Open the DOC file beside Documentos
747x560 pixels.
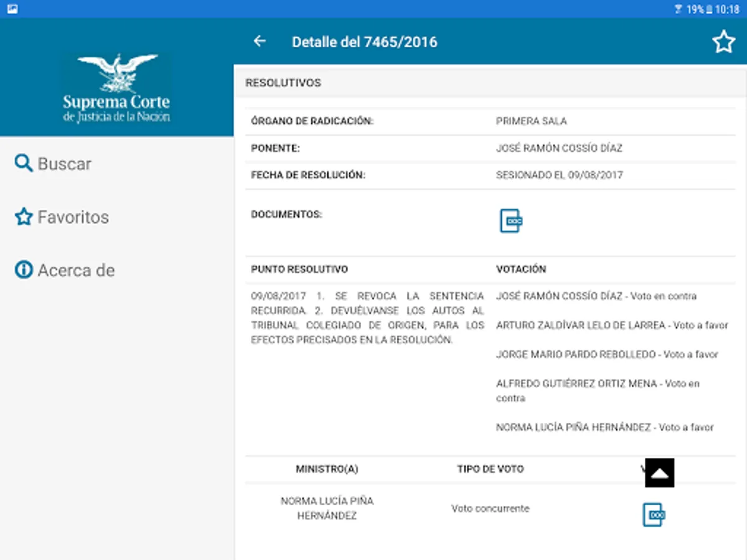[510, 221]
